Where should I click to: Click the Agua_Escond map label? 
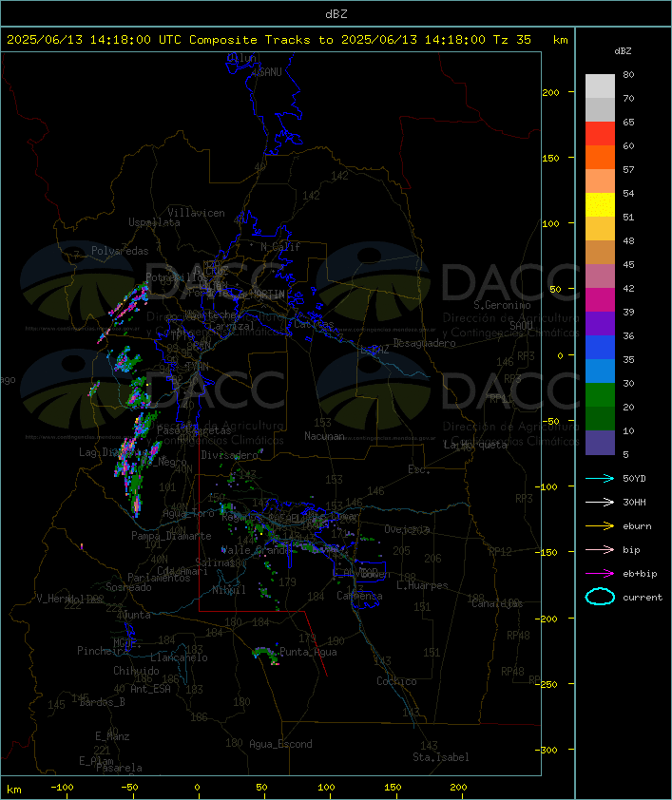280,744
